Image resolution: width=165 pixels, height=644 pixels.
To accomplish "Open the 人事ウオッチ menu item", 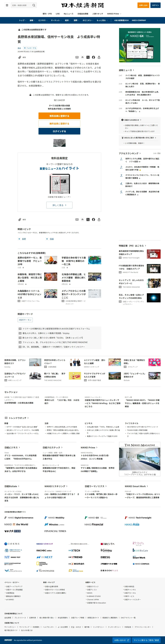I will [x=98, y=14].
